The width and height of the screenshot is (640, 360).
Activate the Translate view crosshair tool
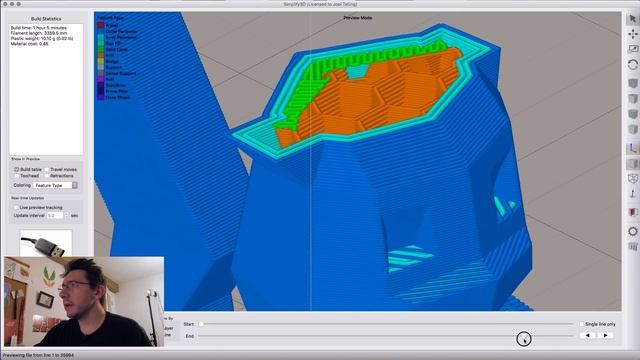tap(633, 34)
